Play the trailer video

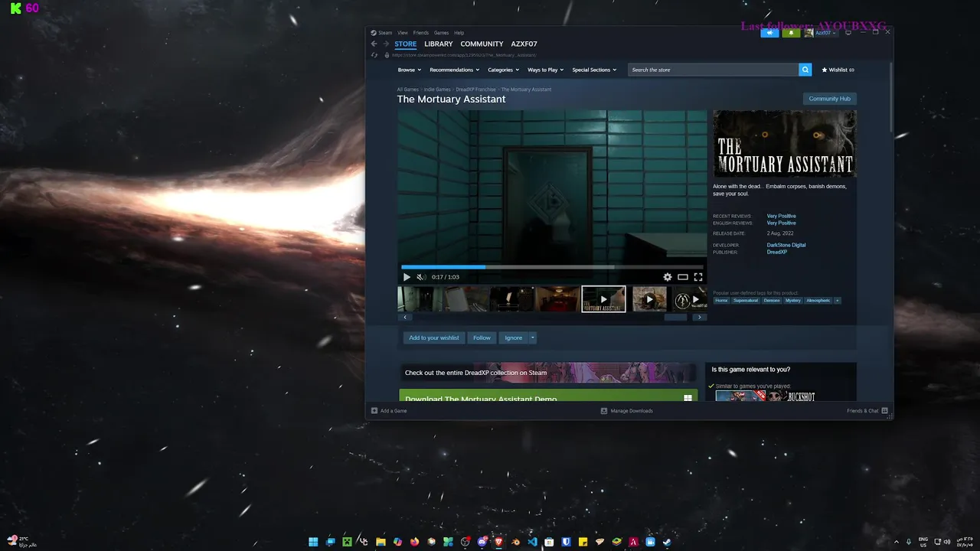pos(407,277)
